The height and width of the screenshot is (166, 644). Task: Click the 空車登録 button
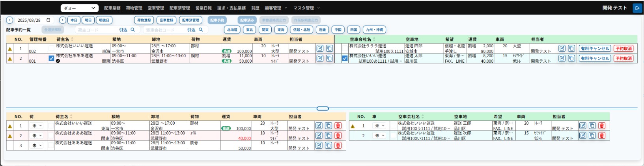pos(166,20)
